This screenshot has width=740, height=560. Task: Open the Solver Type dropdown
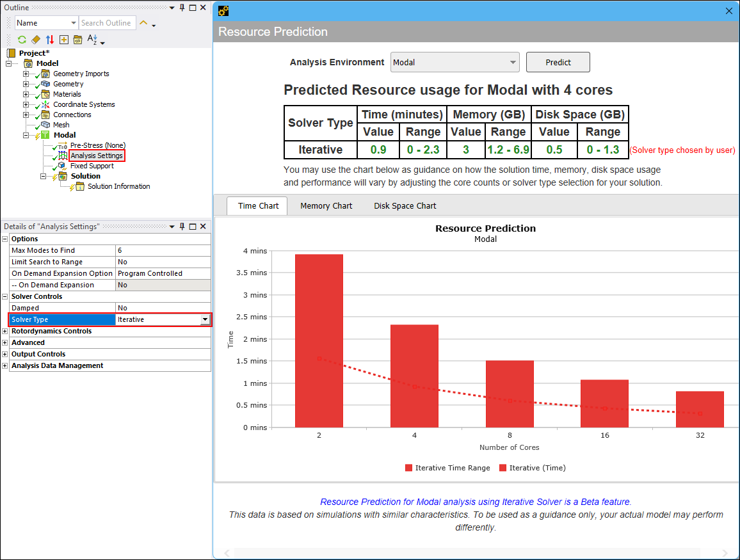pyautogui.click(x=205, y=319)
